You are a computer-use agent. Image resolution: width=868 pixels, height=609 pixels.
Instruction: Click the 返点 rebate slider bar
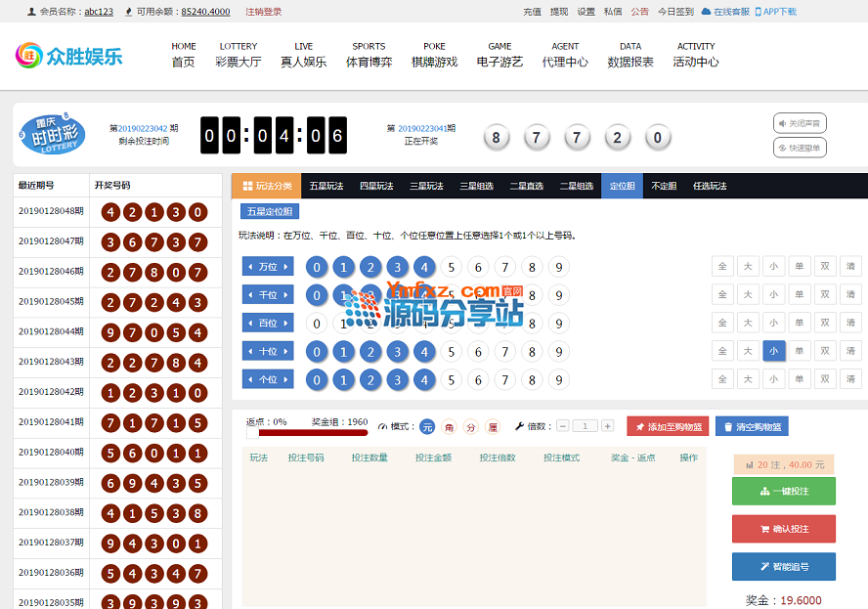(x=307, y=432)
